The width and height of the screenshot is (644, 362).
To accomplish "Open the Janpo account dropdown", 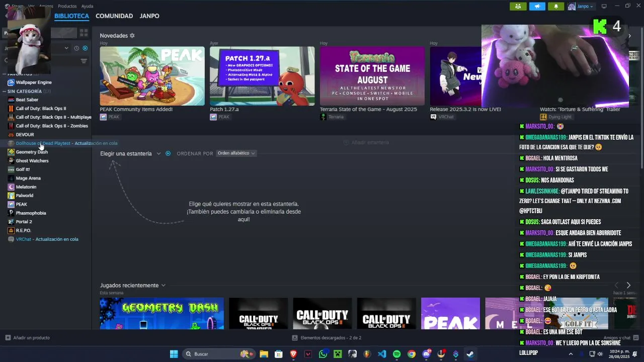I will [x=581, y=6].
